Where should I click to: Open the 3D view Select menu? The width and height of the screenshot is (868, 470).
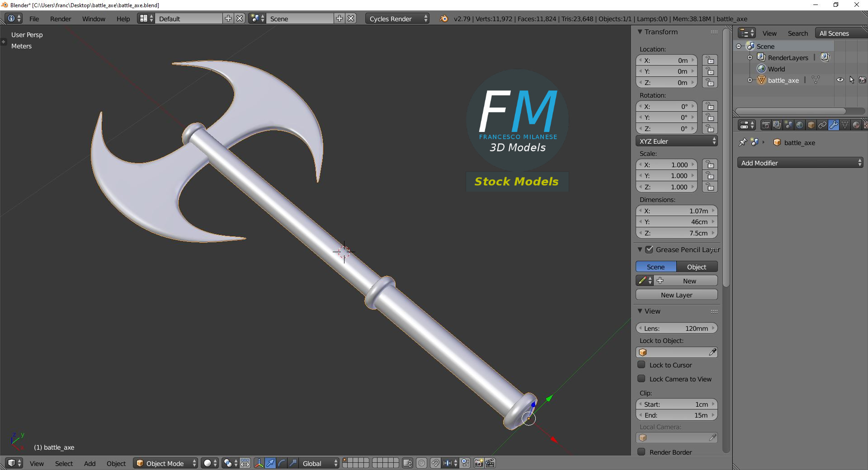[64, 463]
